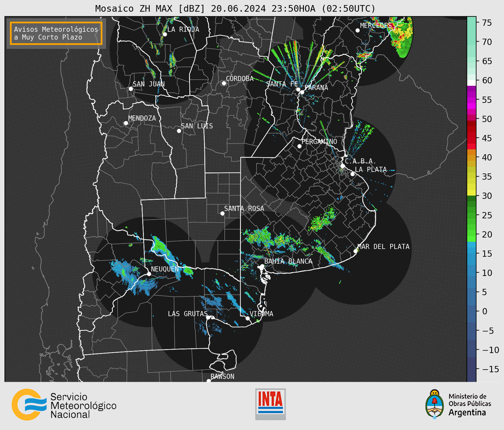Image resolution: width=504 pixels, height=430 pixels.
Task: Click the INTA logo
Action: point(270,404)
